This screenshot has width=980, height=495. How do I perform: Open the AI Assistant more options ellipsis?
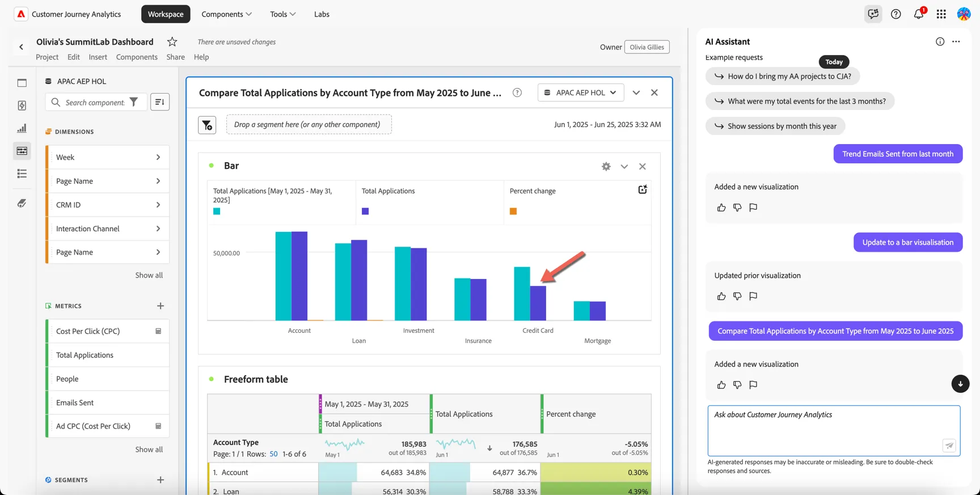point(956,41)
